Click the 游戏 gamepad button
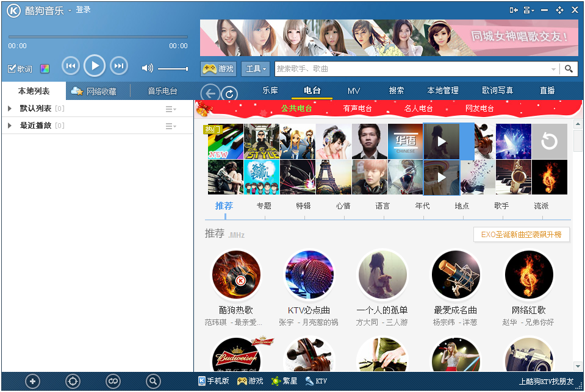 218,69
